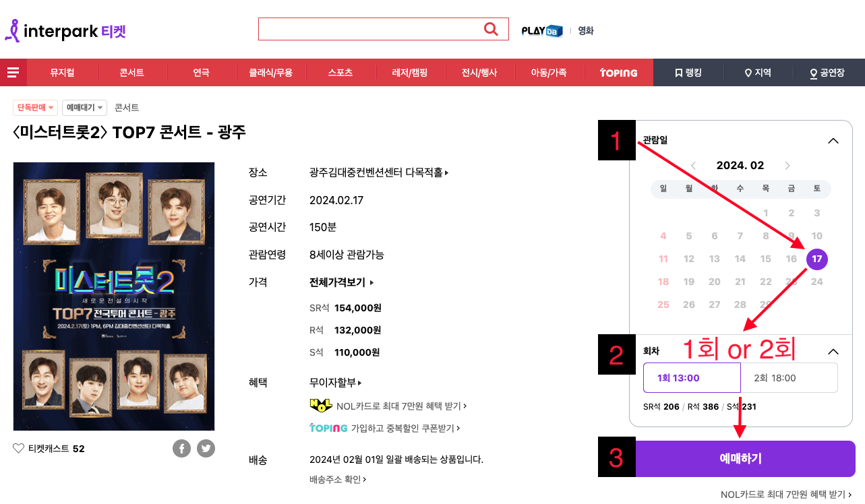This screenshot has height=504, width=865.
Task: Click the SR석 206 seat count
Action: 661,407
